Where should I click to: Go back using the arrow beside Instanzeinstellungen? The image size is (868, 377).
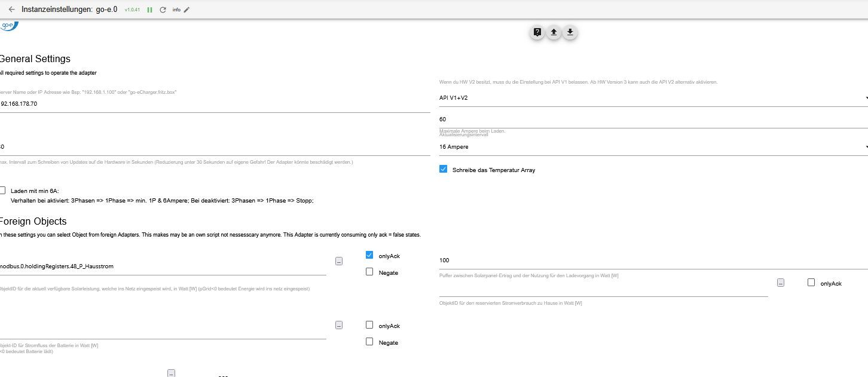11,10
